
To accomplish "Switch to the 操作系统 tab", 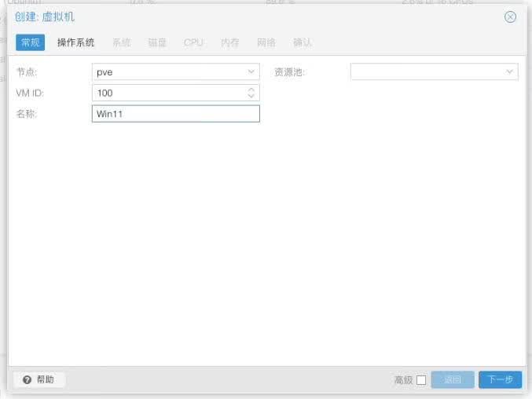I will click(75, 42).
